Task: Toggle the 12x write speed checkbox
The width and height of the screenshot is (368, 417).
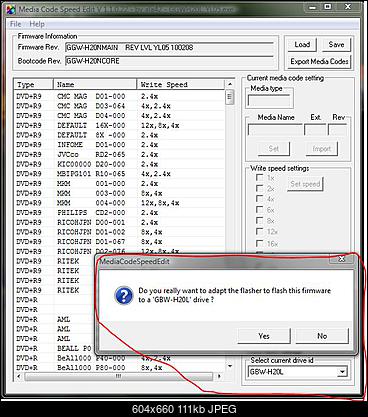Action: click(x=259, y=232)
